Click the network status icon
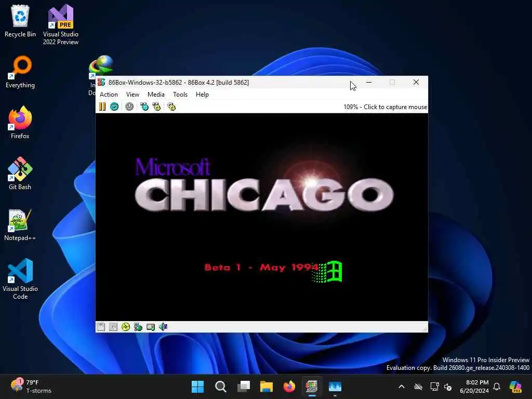Image resolution: width=532 pixels, height=399 pixels. click(138, 327)
